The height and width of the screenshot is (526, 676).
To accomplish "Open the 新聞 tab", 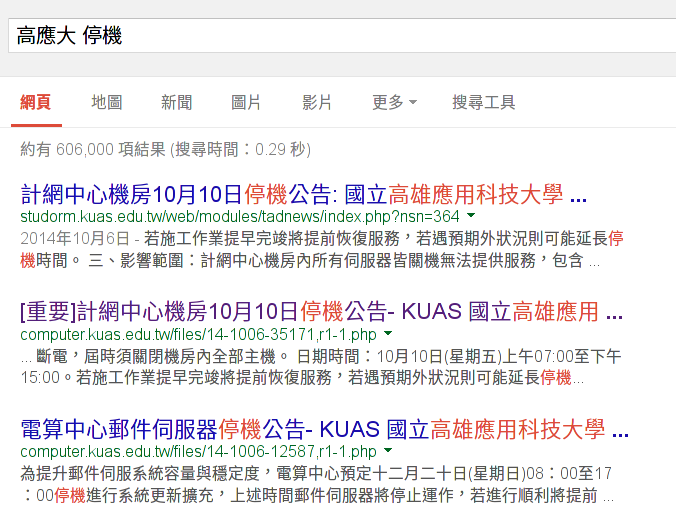I will coord(176,103).
